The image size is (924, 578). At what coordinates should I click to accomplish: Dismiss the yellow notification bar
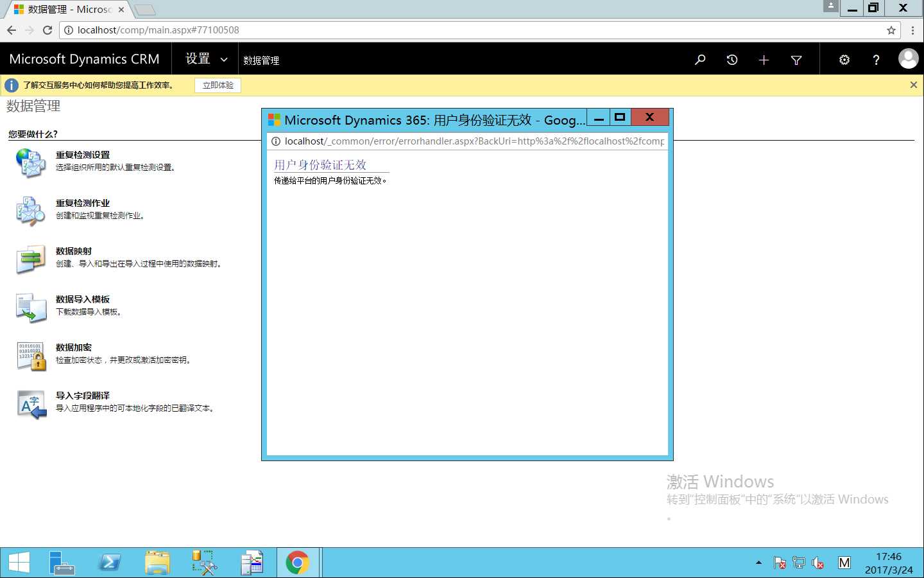pyautogui.click(x=914, y=85)
